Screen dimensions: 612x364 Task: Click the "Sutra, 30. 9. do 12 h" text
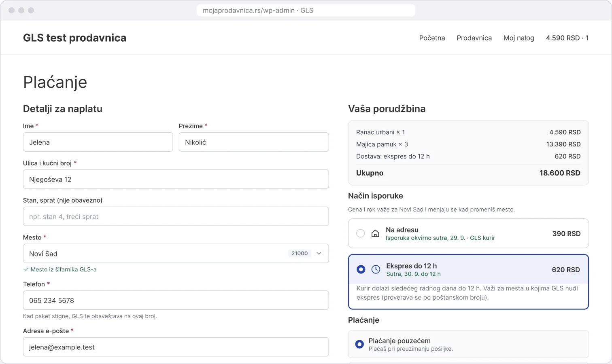[x=413, y=274]
